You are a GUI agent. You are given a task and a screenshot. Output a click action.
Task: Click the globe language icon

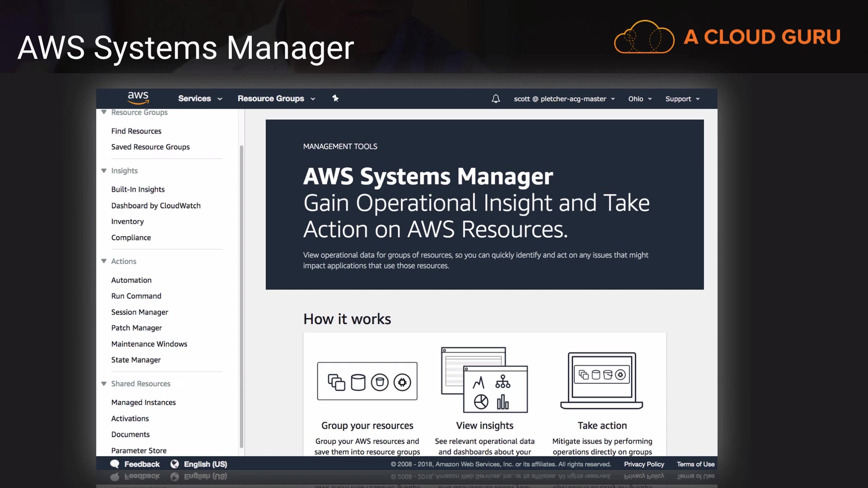[175, 464]
